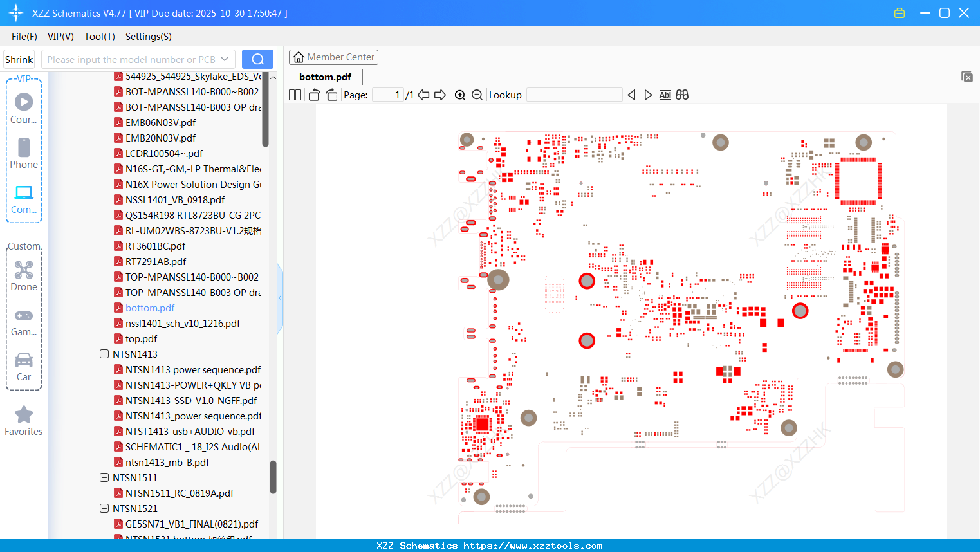This screenshot has height=552, width=980.
Task: Open RT3601BC.pdf
Action: [155, 246]
